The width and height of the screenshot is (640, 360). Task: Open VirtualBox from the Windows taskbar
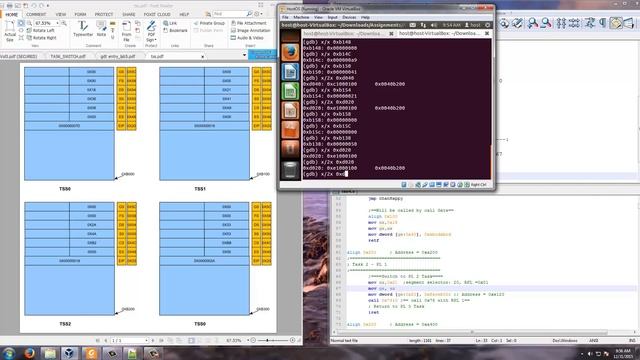tap(70, 353)
